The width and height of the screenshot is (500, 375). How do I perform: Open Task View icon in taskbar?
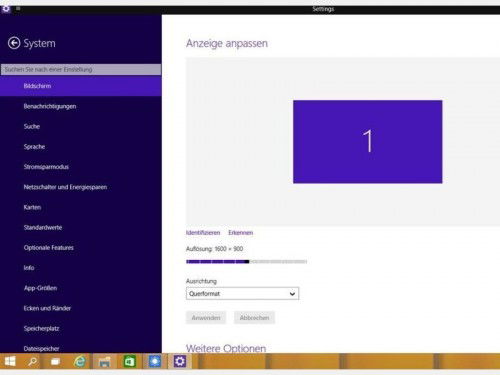(x=55, y=361)
